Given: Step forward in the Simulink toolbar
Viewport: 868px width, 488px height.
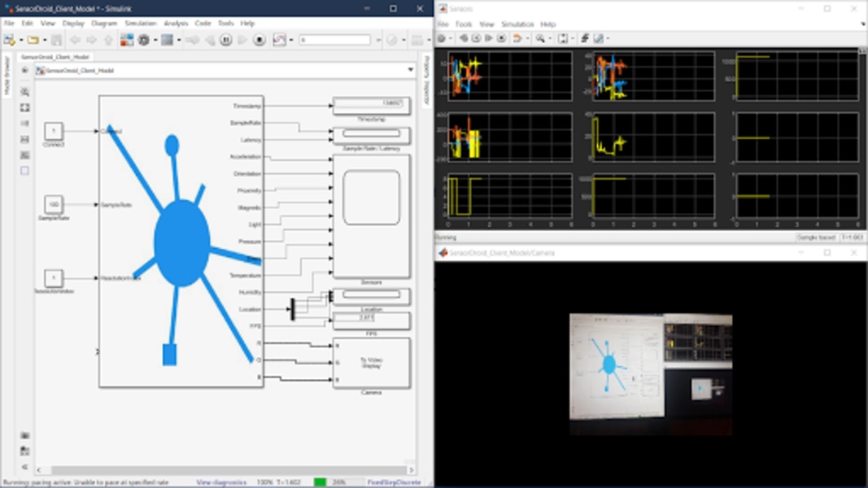Looking at the screenshot, I should [242, 40].
